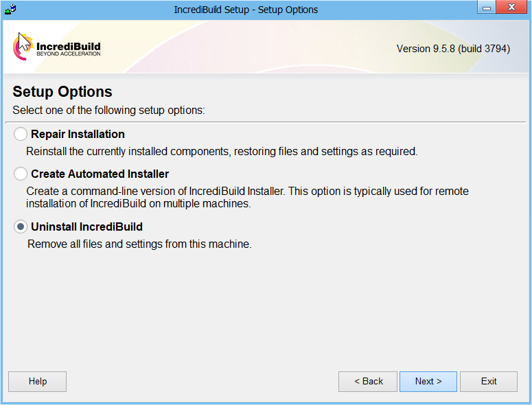Choose the Create Automated Installer option
This screenshot has height=405, width=532.
click(x=21, y=174)
